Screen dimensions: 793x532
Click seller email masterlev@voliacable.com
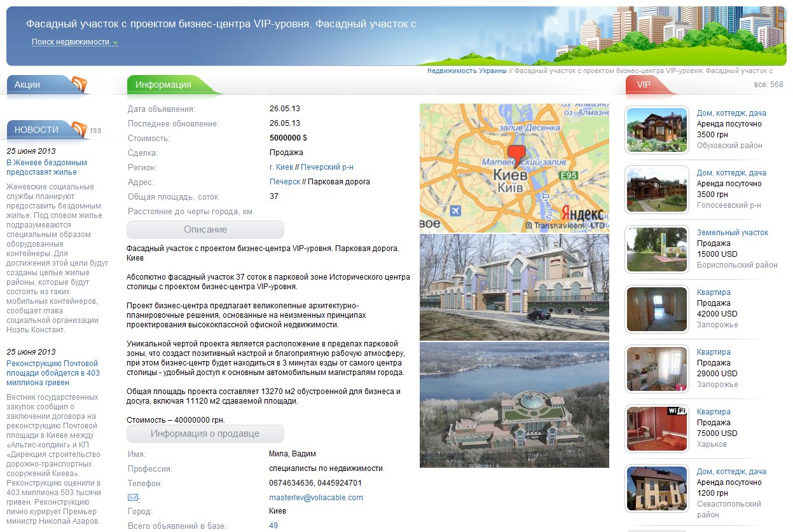pos(315,498)
